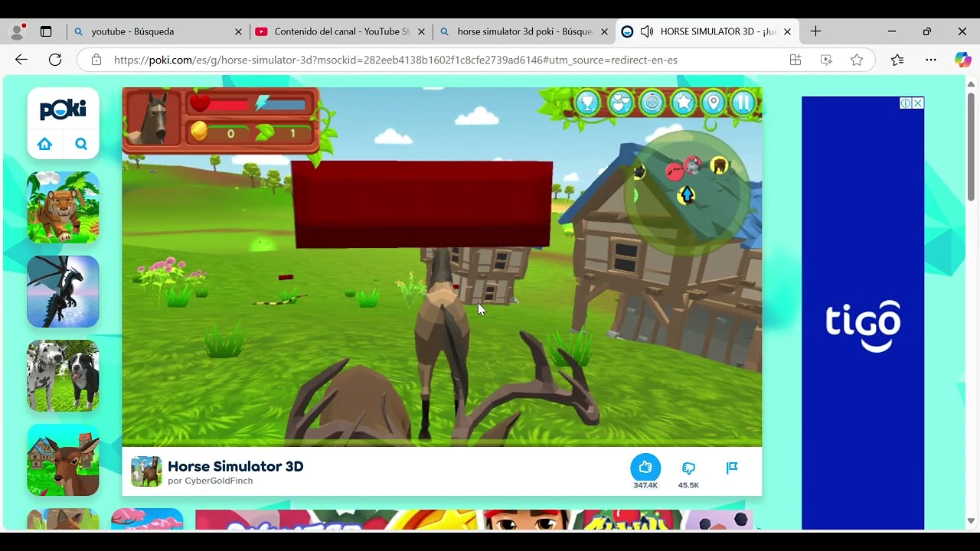The height and width of the screenshot is (551, 980).
Task: Click the red heart health icon
Action: (x=200, y=103)
